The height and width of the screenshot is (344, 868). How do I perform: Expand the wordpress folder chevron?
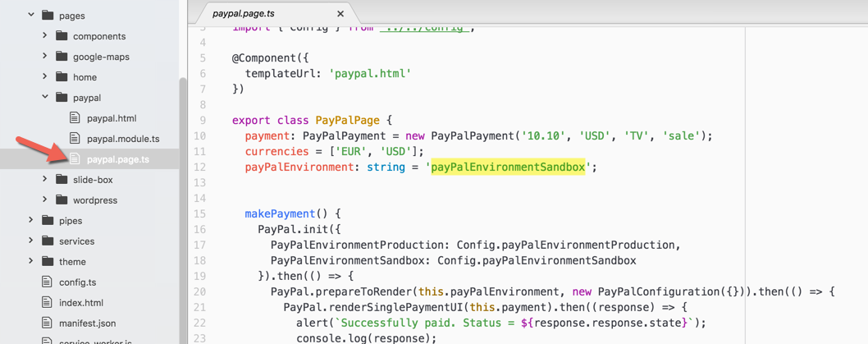[x=45, y=200]
